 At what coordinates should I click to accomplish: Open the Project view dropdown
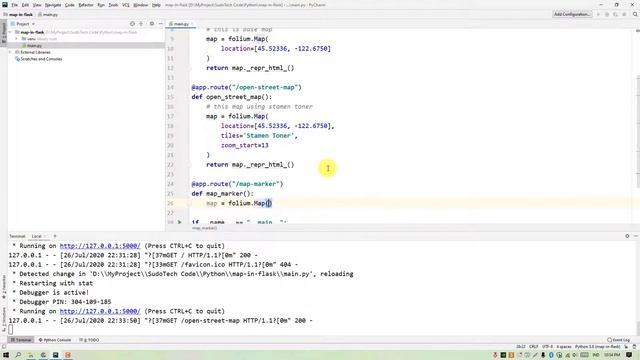click(x=23, y=24)
